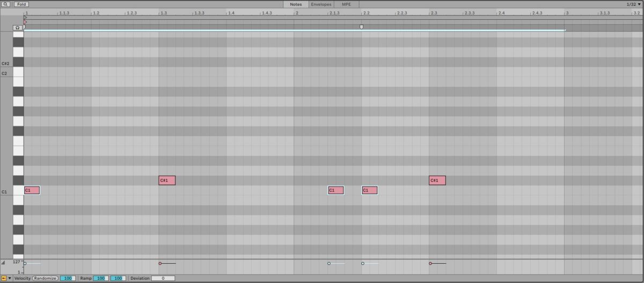Click the marker handle near 2.2 on timeline

tap(361, 26)
